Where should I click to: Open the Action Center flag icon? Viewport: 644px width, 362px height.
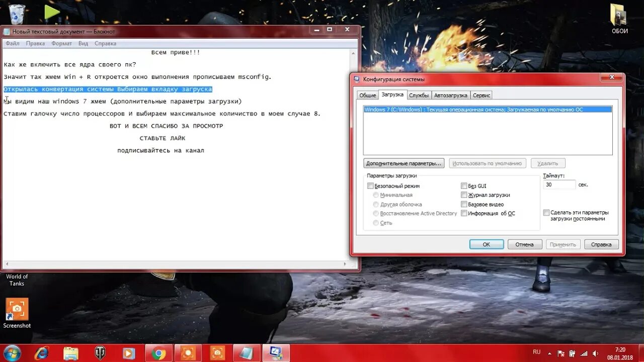pos(561,353)
